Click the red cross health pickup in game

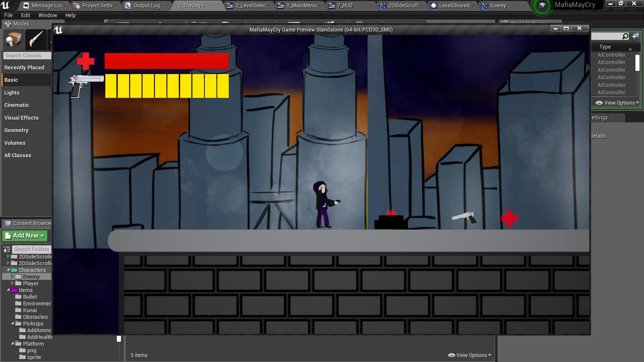[x=509, y=219]
